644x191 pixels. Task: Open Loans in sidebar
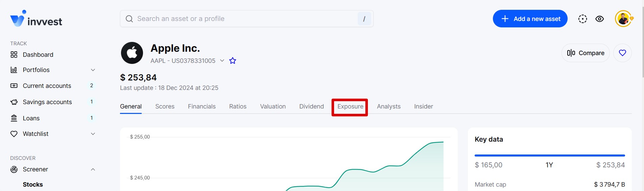coord(31,118)
